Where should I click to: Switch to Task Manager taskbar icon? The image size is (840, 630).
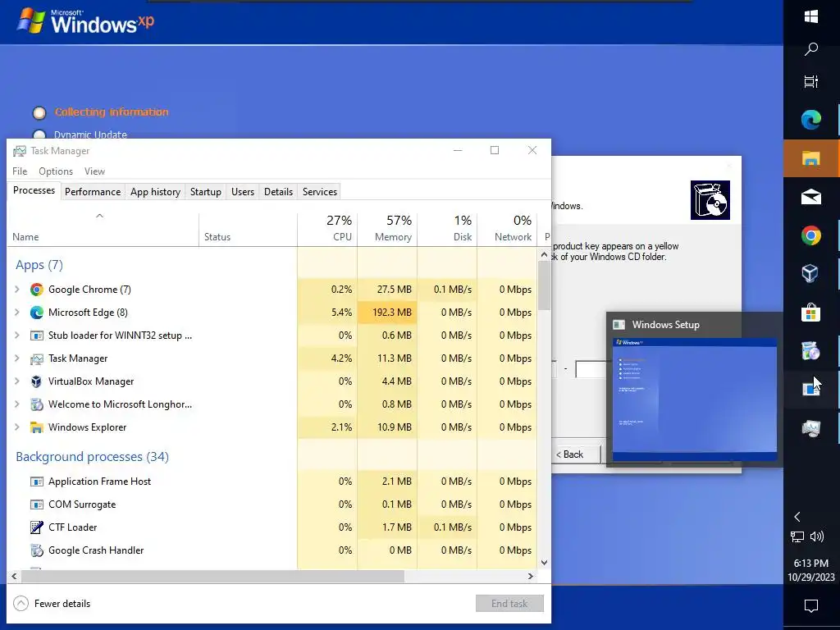pos(811,428)
